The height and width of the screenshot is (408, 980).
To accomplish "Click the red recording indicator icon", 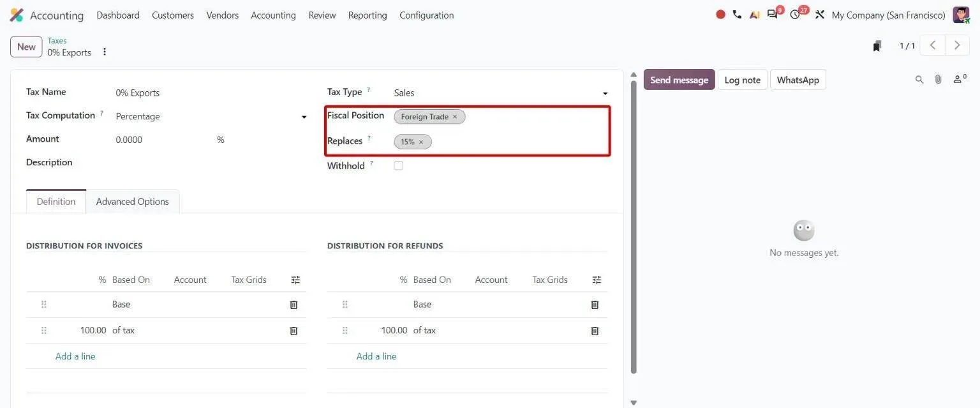I will pyautogui.click(x=720, y=14).
